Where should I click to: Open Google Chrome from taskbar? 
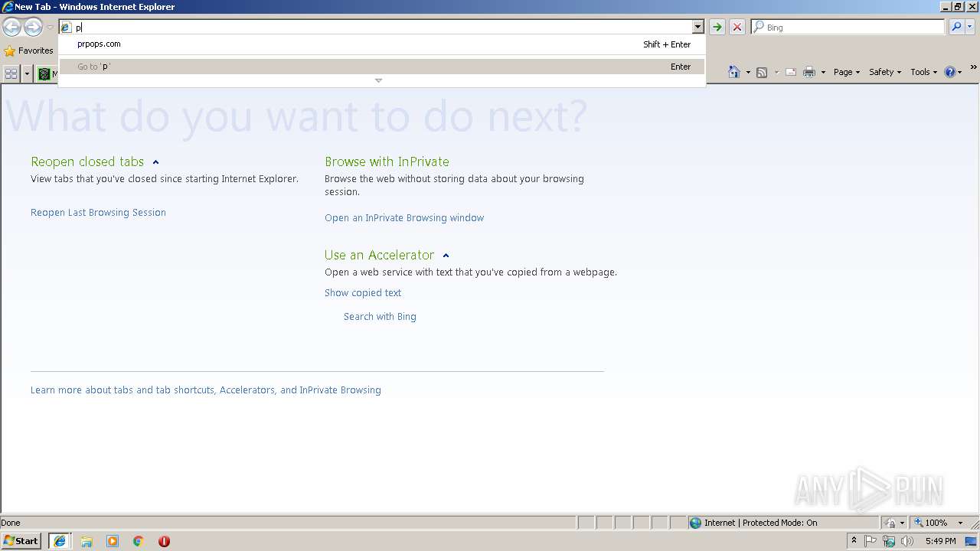click(139, 541)
